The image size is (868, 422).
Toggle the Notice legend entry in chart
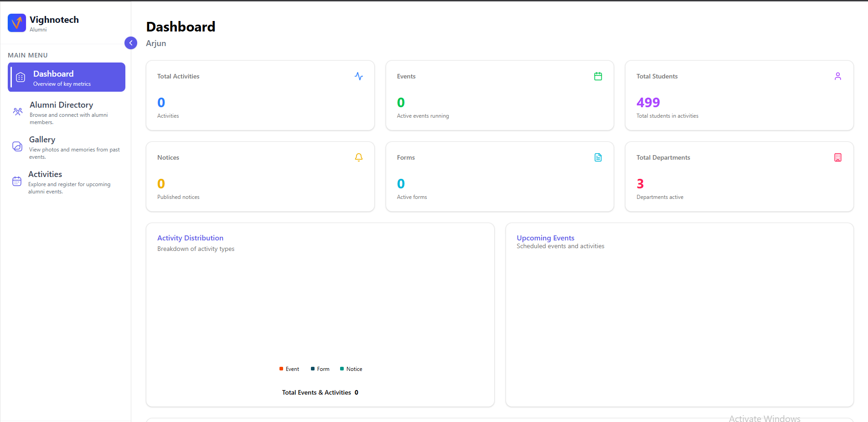[x=351, y=369]
